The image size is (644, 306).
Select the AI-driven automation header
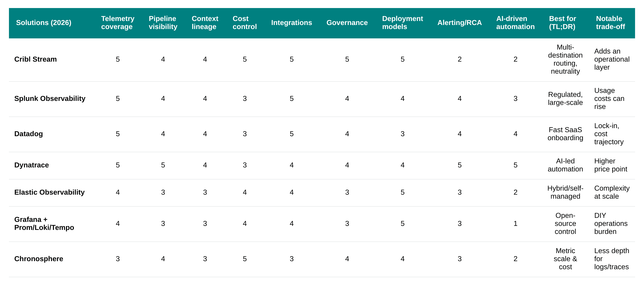tap(515, 23)
